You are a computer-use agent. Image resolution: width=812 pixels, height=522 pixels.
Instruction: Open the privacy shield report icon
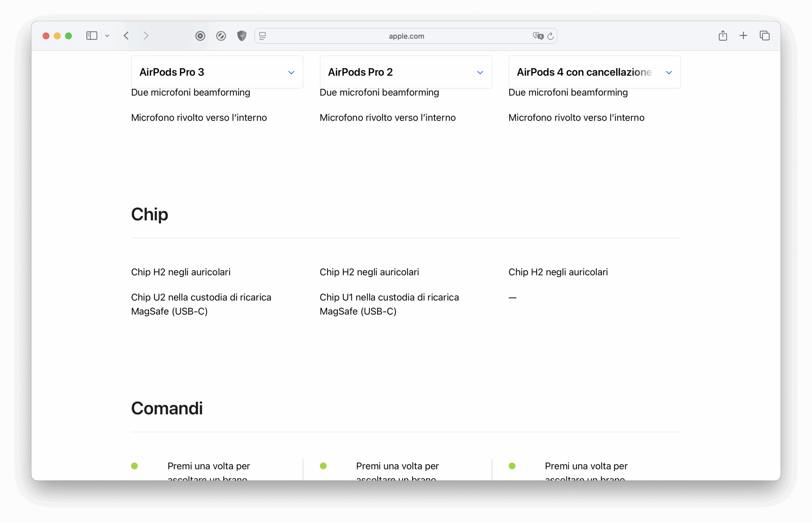[242, 35]
